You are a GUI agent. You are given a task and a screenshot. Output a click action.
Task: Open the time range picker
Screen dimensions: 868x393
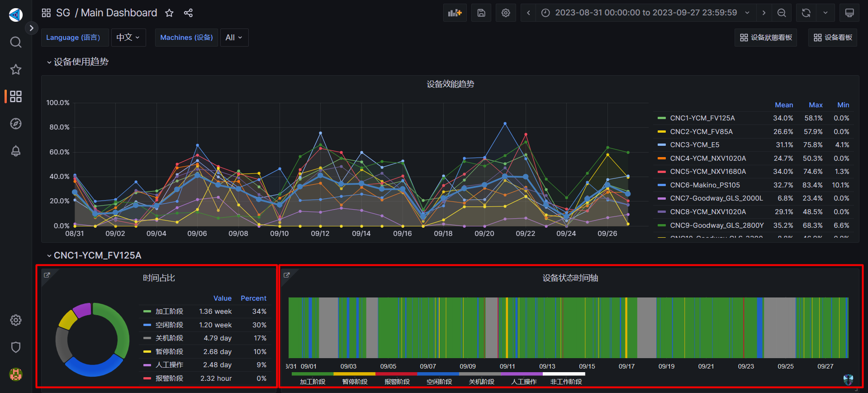tap(645, 13)
